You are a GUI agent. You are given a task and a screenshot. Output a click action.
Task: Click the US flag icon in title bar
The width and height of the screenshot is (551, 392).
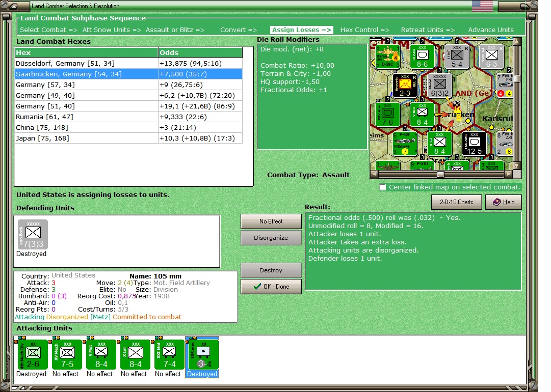coord(482,6)
